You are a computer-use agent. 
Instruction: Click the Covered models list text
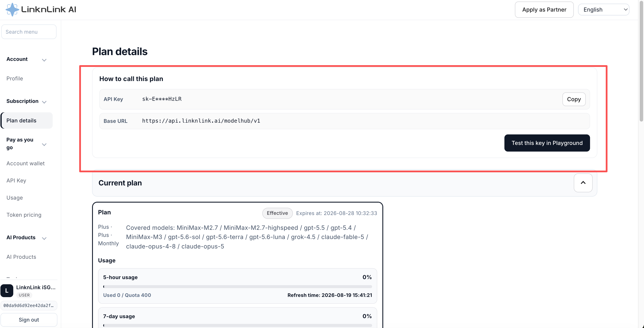click(x=247, y=237)
